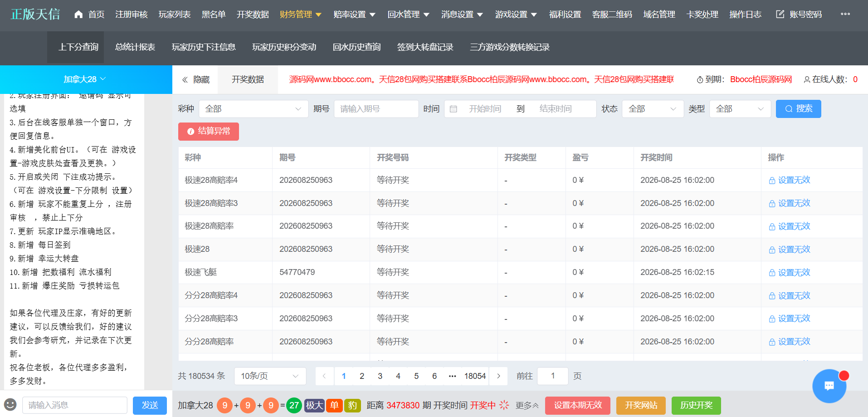Open the floating chat bubble icon

[x=829, y=386]
